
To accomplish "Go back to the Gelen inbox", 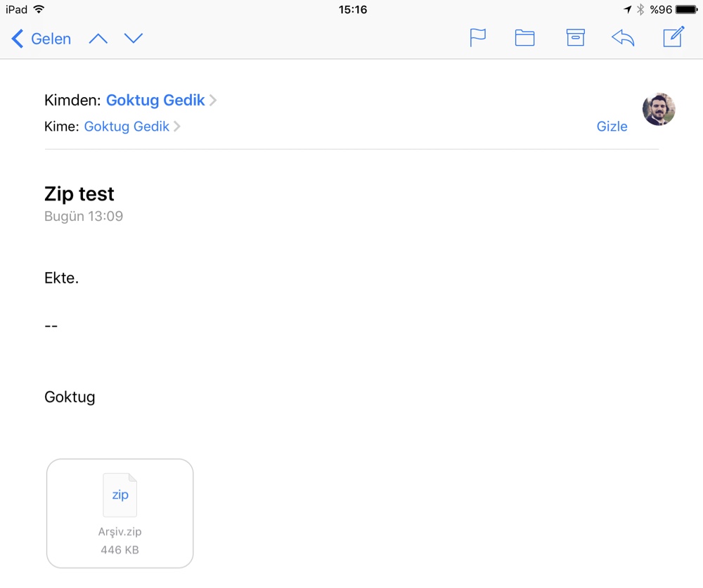I will coord(41,39).
